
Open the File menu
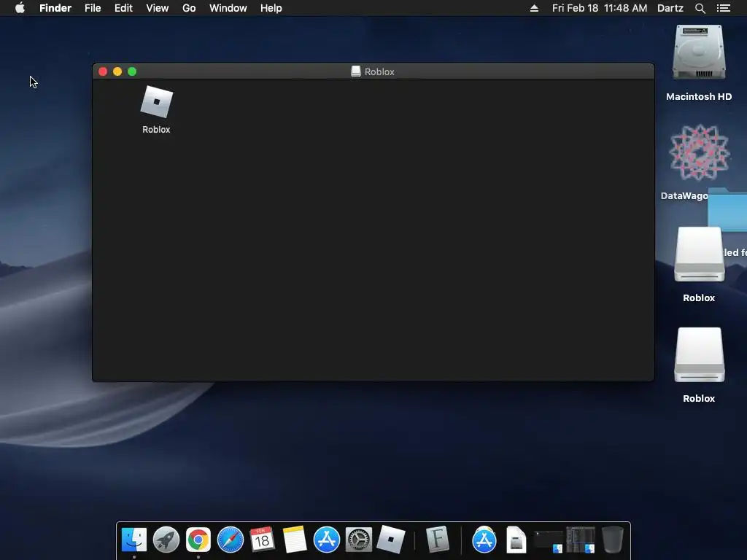[x=93, y=8]
